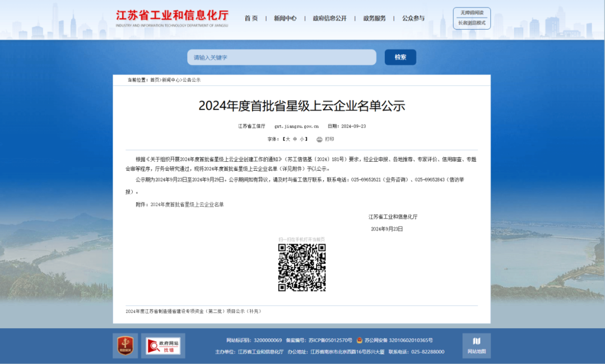
Task: Open the 网站地图 site map icon
Action: point(476,345)
